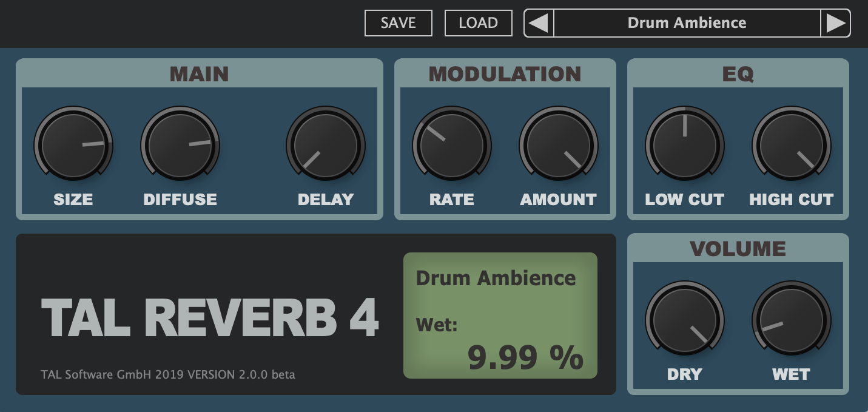
Task: Click the VOLUME section header
Action: [738, 249]
